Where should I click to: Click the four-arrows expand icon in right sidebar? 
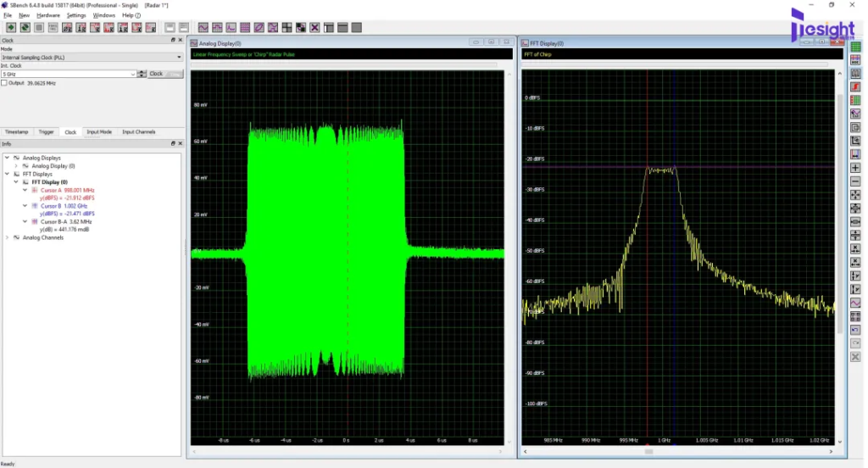pos(856,195)
